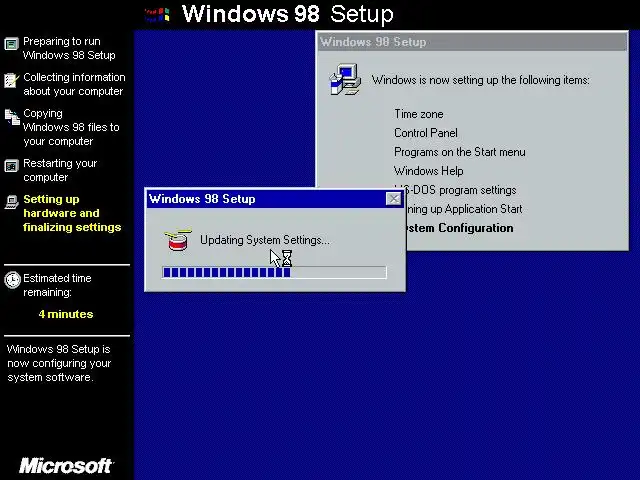The width and height of the screenshot is (640, 480).
Task: Click the "Estimated time remaining:" label
Action: 57,285
